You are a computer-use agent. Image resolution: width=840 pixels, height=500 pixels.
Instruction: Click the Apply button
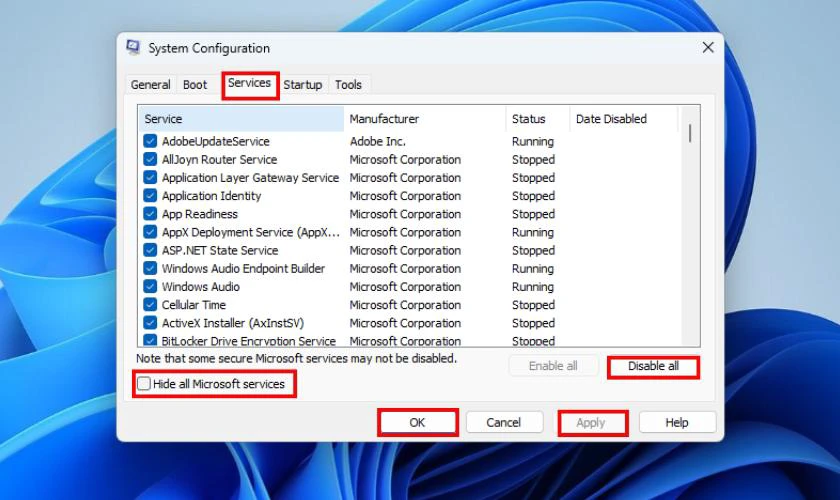tap(591, 423)
